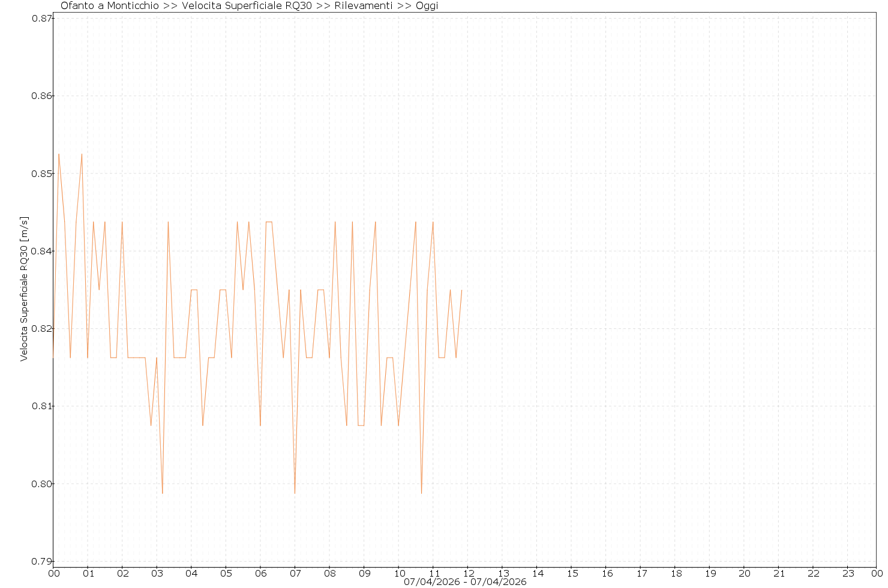Click hour 12 on the time axis
This screenshot has width=888, height=588.
point(468,573)
